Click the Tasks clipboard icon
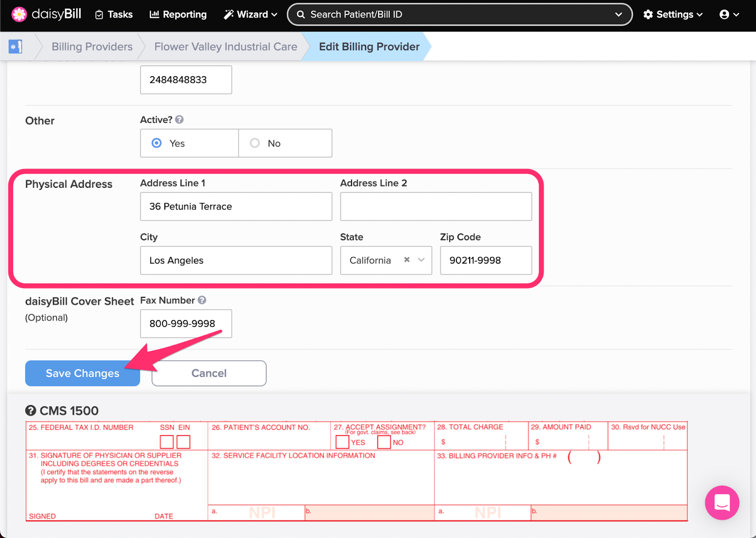 tap(99, 15)
